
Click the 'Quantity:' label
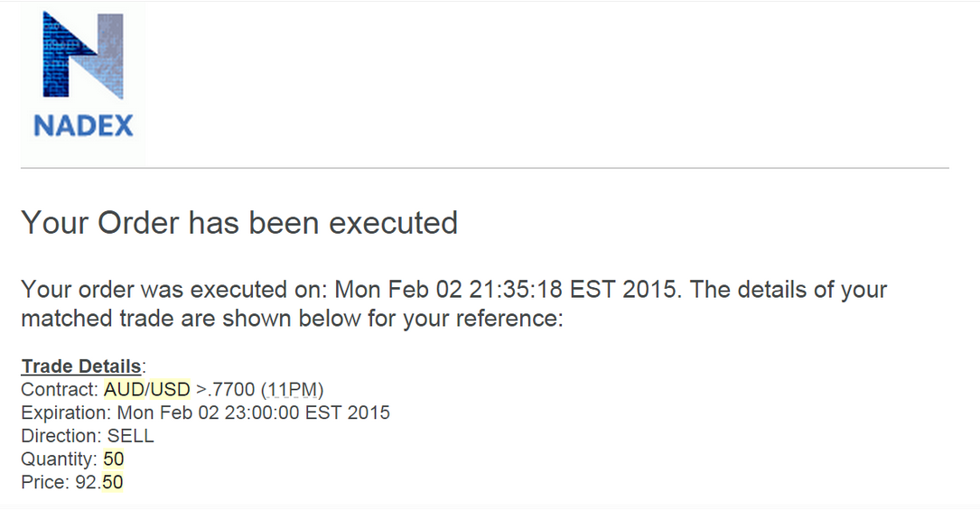coord(60,459)
